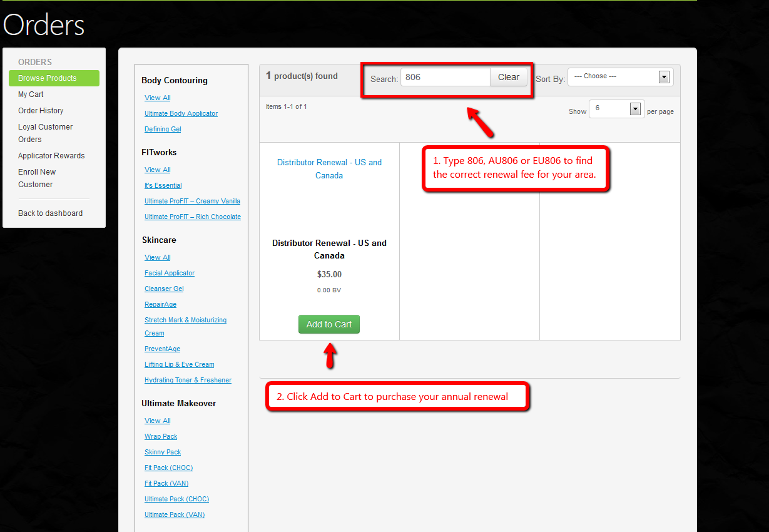
Task: Open the items per page dropdown
Action: (x=616, y=108)
